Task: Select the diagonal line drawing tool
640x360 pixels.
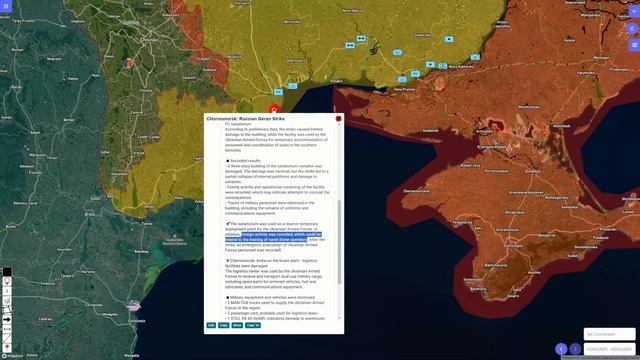Action: pos(7,338)
